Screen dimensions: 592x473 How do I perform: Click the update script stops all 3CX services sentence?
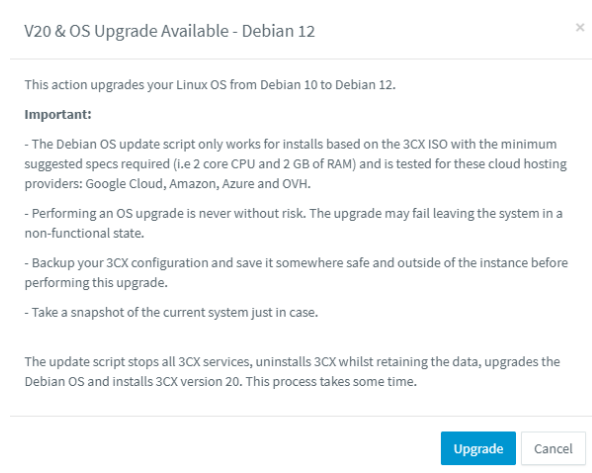coord(138,362)
